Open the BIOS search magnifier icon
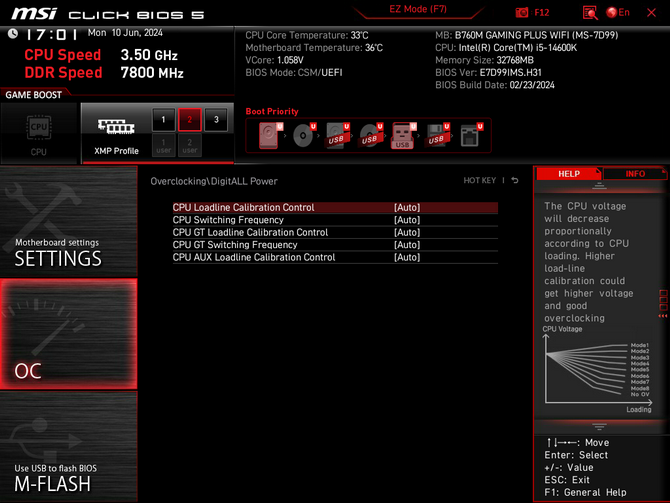This screenshot has width=670, height=503. pos(590,12)
